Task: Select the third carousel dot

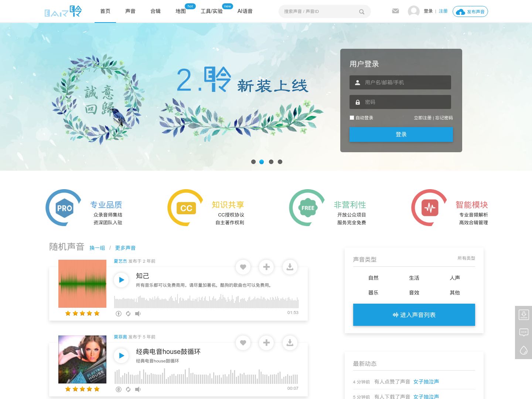Action: [271, 162]
